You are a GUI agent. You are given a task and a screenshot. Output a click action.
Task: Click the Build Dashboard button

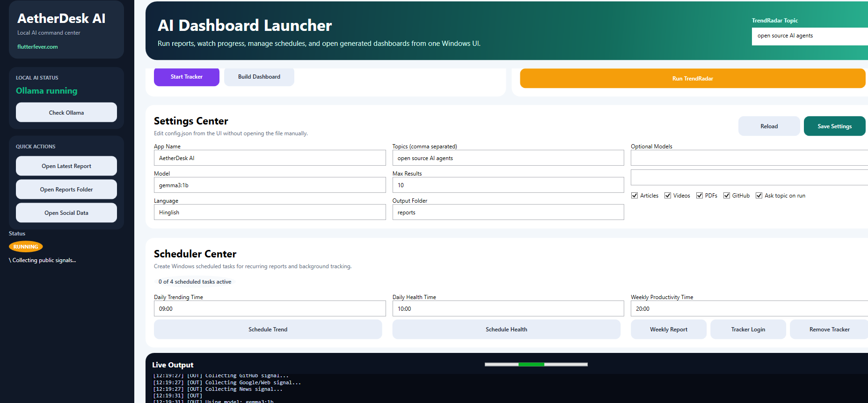click(x=259, y=77)
